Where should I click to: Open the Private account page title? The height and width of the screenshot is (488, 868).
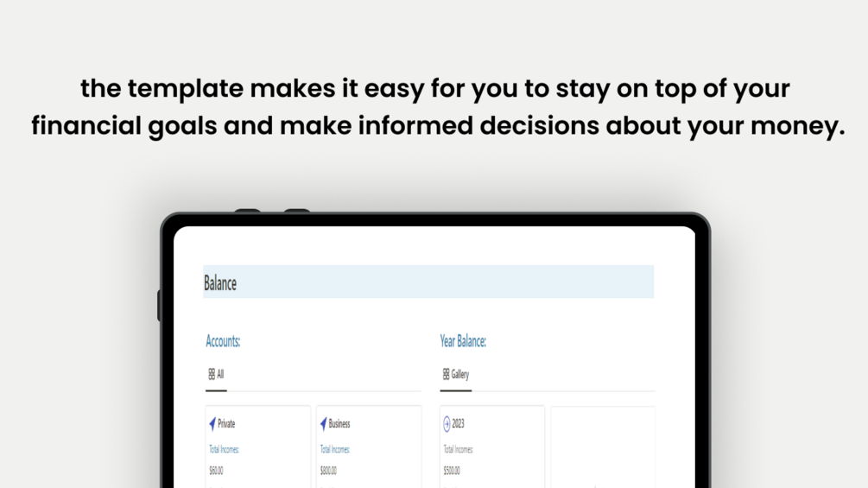[x=226, y=424]
